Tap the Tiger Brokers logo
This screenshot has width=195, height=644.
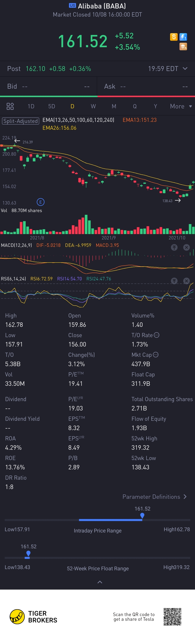(x=33, y=616)
